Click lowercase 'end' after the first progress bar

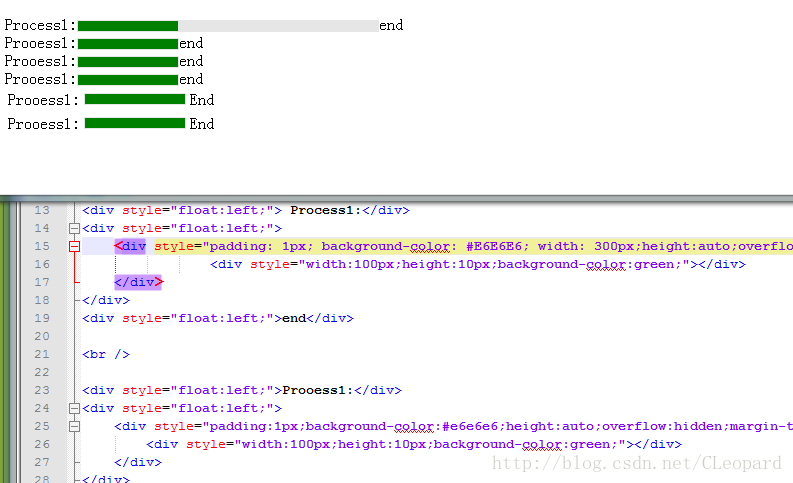[x=391, y=25]
